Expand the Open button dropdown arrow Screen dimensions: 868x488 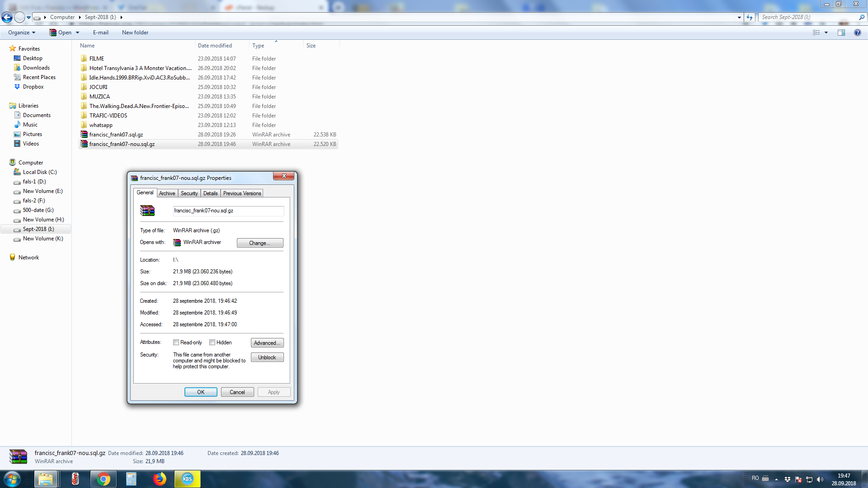point(78,33)
